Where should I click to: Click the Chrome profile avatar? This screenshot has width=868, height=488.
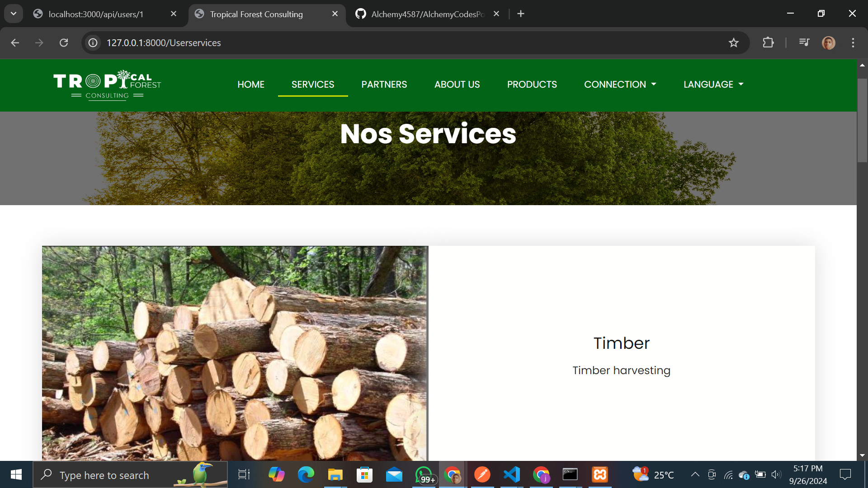coord(828,42)
